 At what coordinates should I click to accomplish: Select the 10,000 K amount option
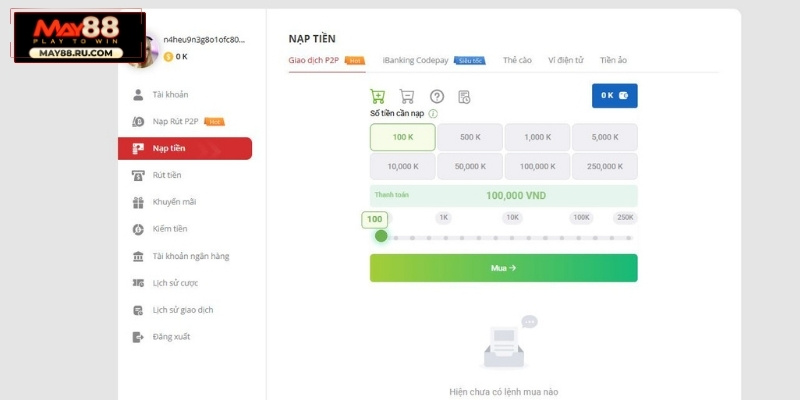(403, 166)
